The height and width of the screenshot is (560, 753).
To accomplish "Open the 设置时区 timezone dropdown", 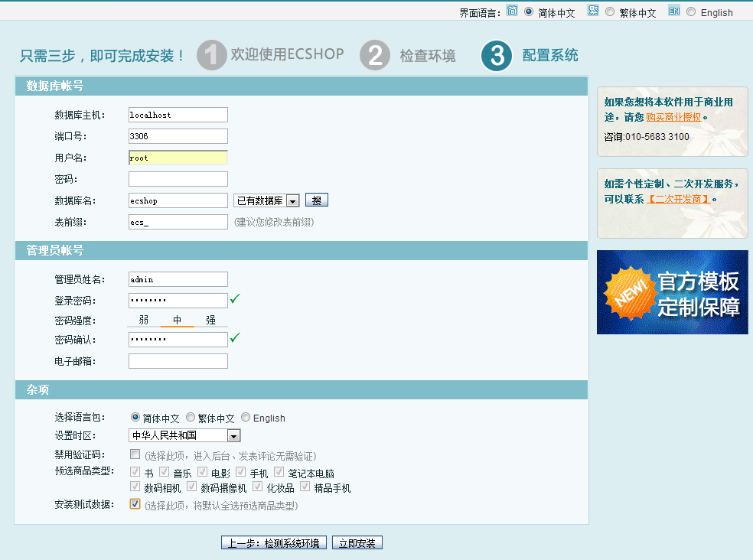I will (184, 435).
